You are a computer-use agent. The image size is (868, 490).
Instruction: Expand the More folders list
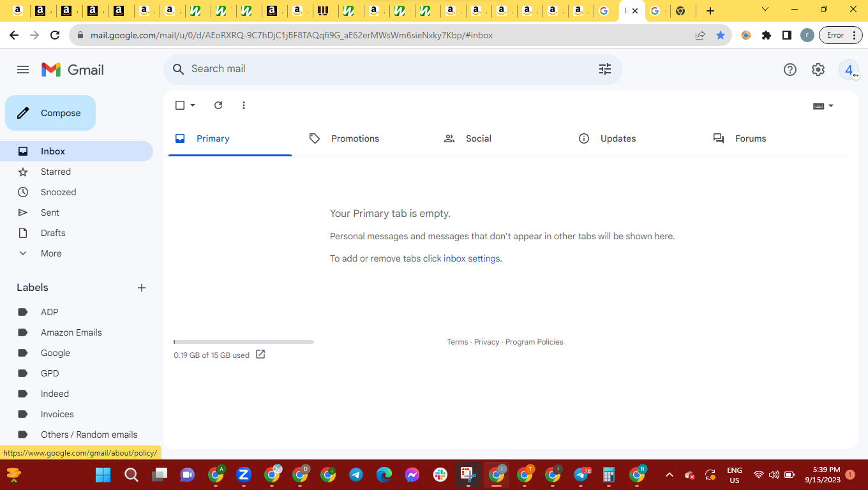coord(77,253)
